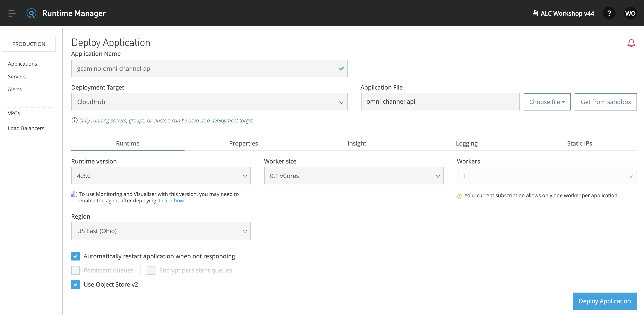Click the Get from sandbox button
This screenshot has width=644, height=315.
point(606,102)
